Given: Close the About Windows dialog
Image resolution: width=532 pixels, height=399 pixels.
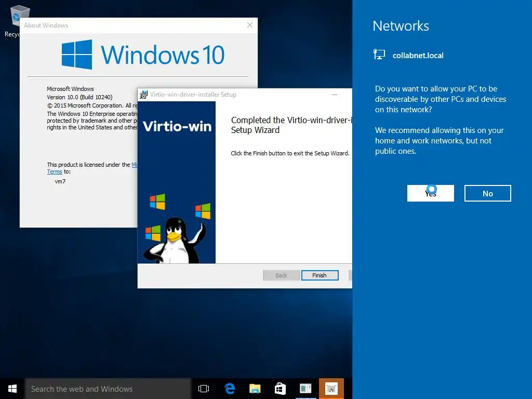Looking at the screenshot, I should [250, 25].
